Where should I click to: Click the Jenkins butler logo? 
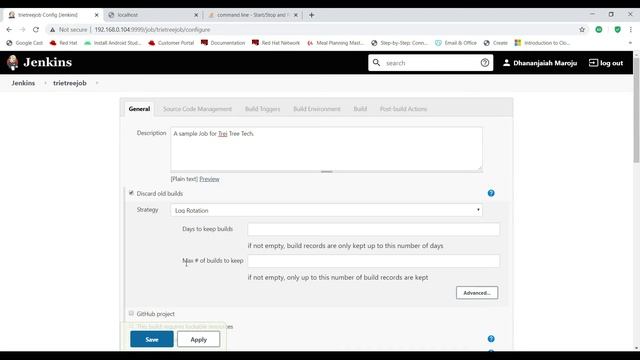(x=13, y=62)
